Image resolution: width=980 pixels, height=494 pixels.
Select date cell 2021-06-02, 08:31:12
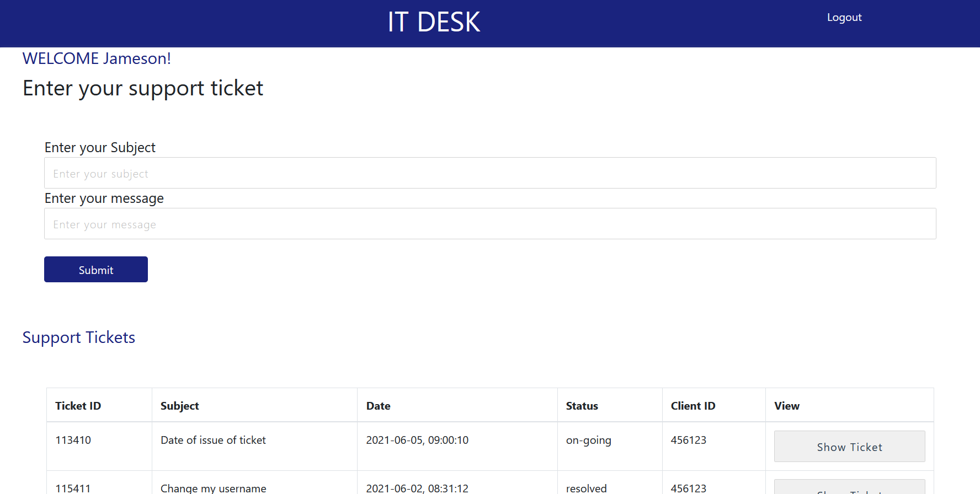pos(417,488)
